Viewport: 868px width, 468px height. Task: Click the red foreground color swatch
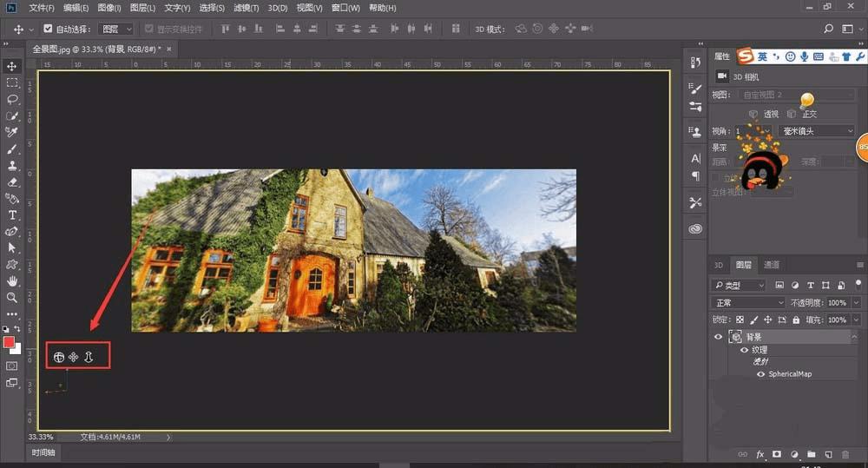(x=10, y=342)
